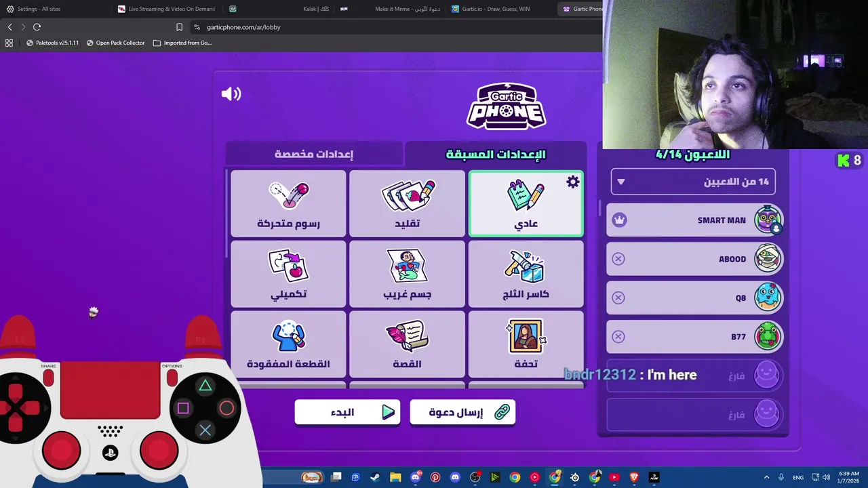Select the تحفة masterpiece mode

click(526, 344)
